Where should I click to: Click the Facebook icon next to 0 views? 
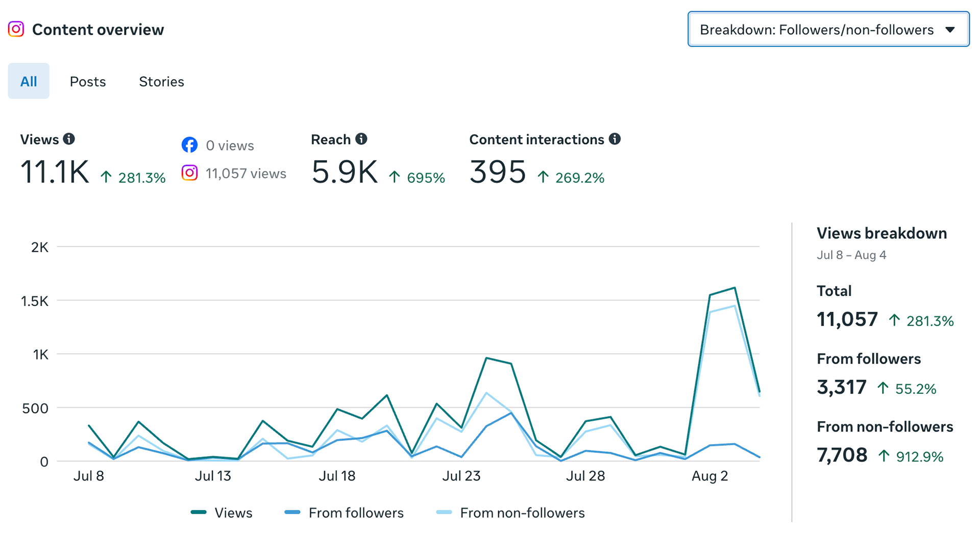pyautogui.click(x=189, y=145)
